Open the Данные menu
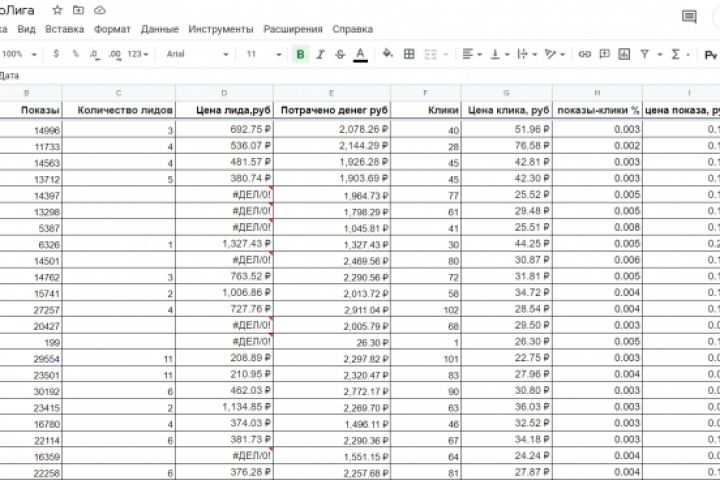Image resolution: width=720 pixels, height=480 pixels. pyautogui.click(x=159, y=29)
